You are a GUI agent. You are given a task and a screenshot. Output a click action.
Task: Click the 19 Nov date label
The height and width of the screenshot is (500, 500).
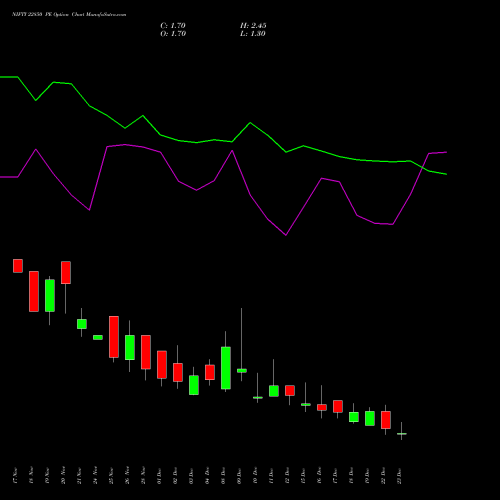[47, 476]
